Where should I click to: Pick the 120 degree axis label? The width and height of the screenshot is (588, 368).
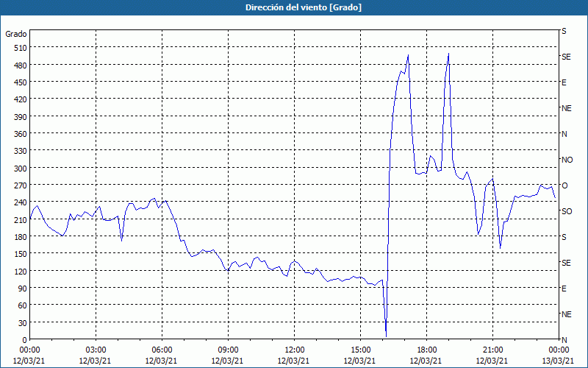pos(21,272)
